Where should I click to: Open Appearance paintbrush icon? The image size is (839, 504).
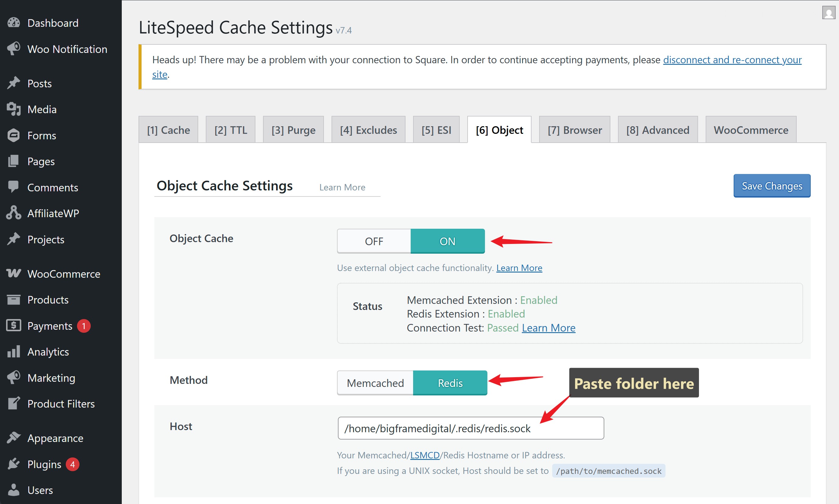click(14, 438)
